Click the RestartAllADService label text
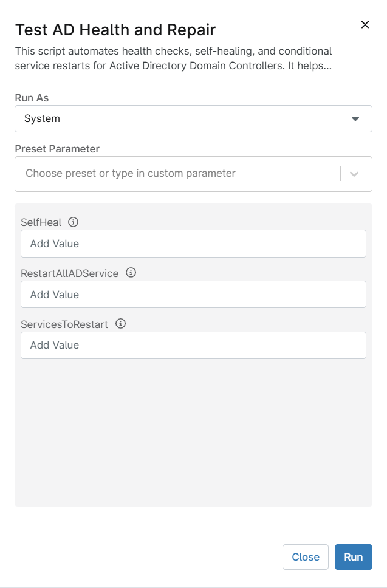This screenshot has width=387, height=588. tap(70, 273)
